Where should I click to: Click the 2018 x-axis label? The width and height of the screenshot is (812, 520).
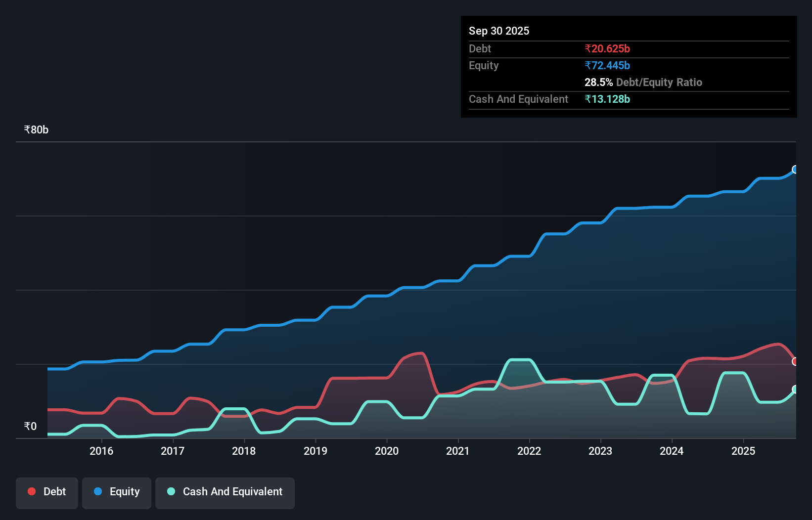(244, 451)
